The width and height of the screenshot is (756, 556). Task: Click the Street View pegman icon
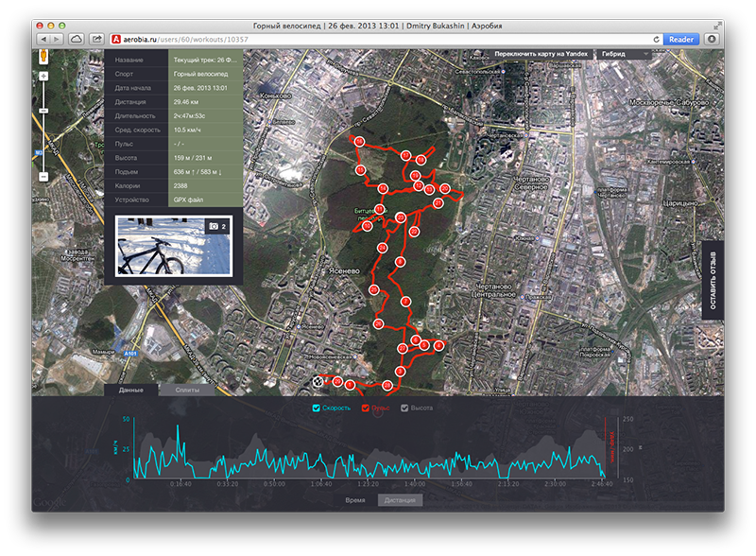(43, 57)
